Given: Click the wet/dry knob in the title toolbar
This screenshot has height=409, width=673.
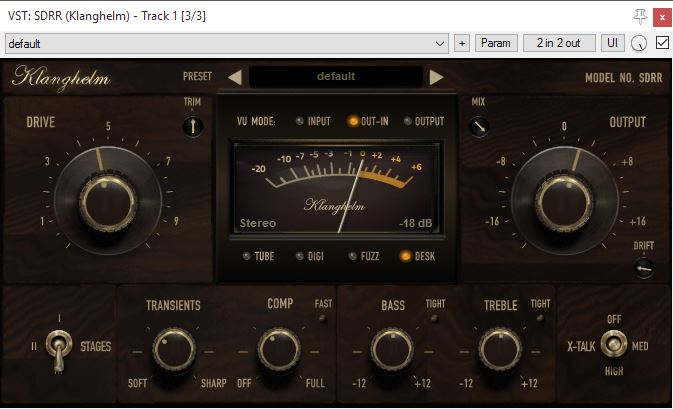Looking at the screenshot, I should [x=639, y=43].
